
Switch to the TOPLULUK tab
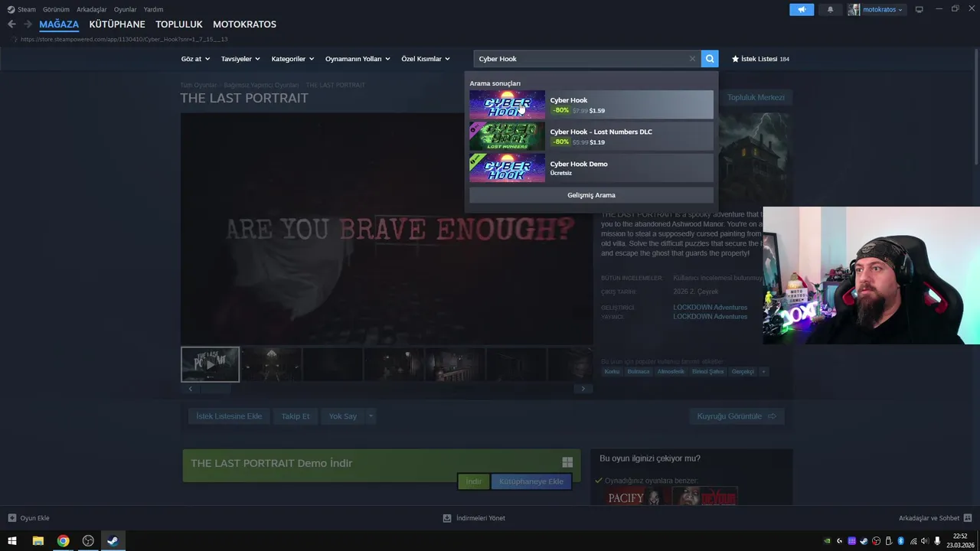click(178, 24)
